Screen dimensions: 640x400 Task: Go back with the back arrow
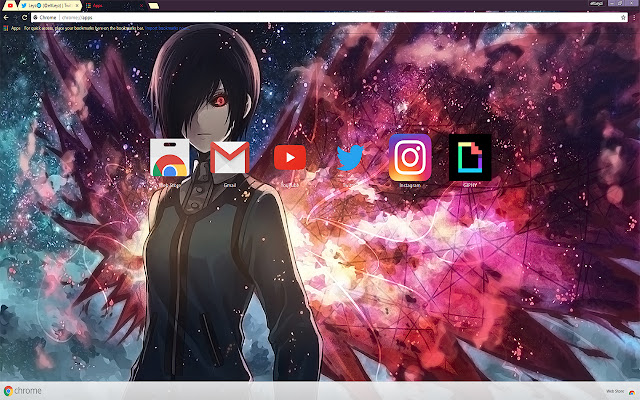pyautogui.click(x=6, y=18)
